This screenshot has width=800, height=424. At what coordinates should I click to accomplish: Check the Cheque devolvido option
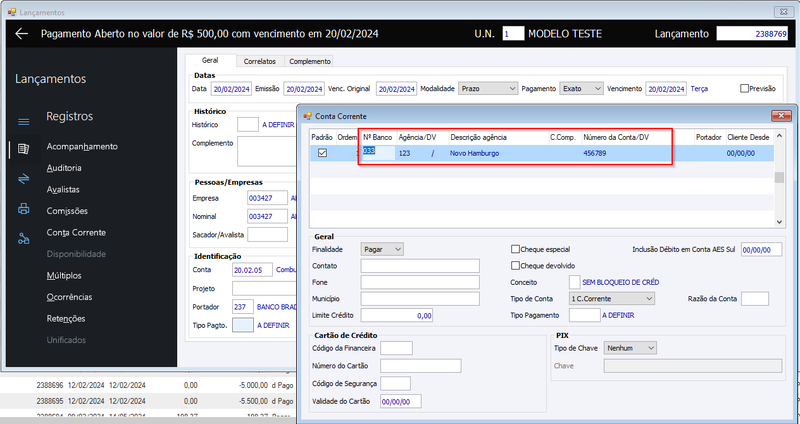coord(515,266)
